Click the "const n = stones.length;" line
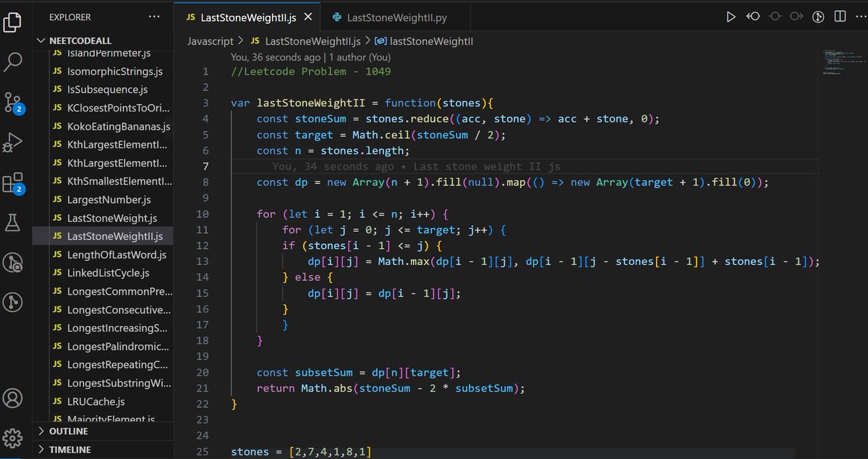The height and width of the screenshot is (459, 868). pyautogui.click(x=333, y=151)
